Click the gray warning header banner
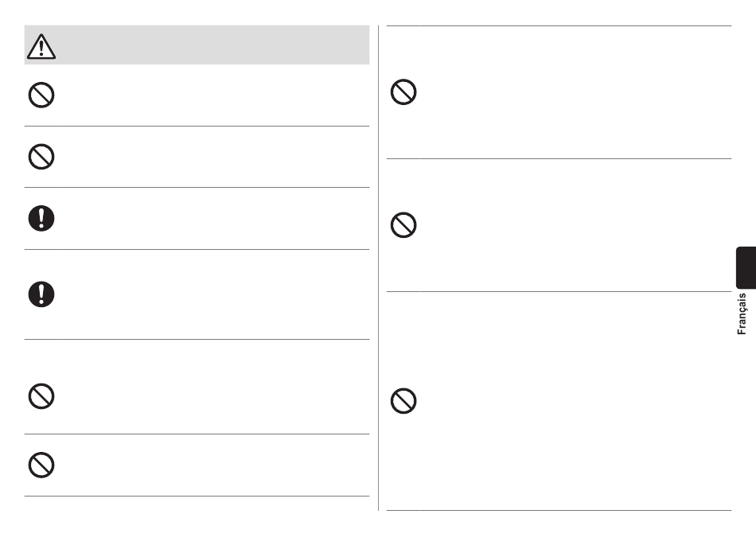Viewport: 756px width, 553px height. (197, 45)
